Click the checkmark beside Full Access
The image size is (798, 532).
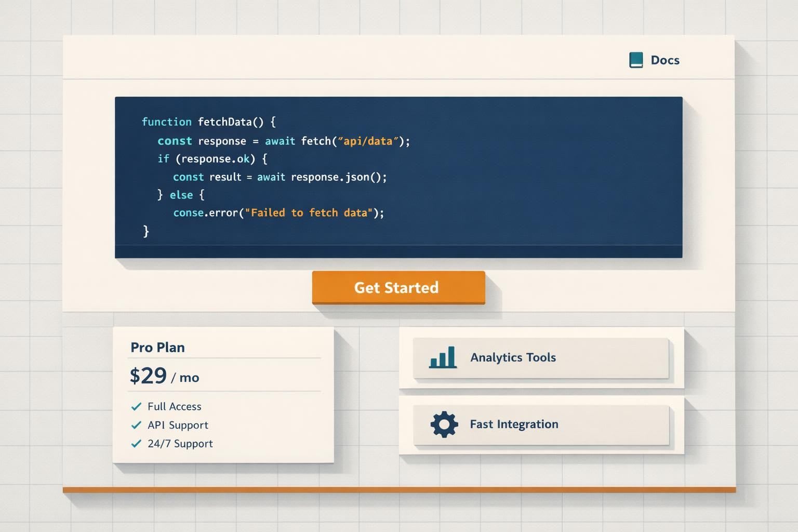(x=136, y=406)
